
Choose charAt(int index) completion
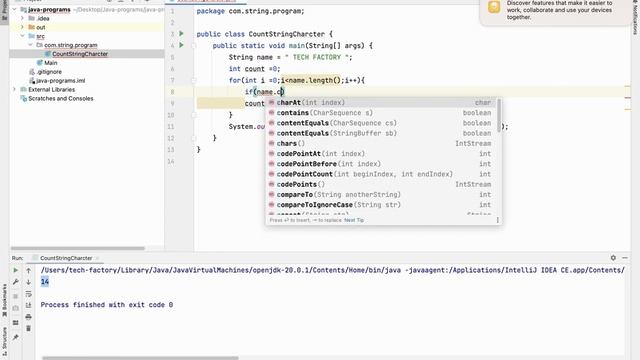(381, 102)
